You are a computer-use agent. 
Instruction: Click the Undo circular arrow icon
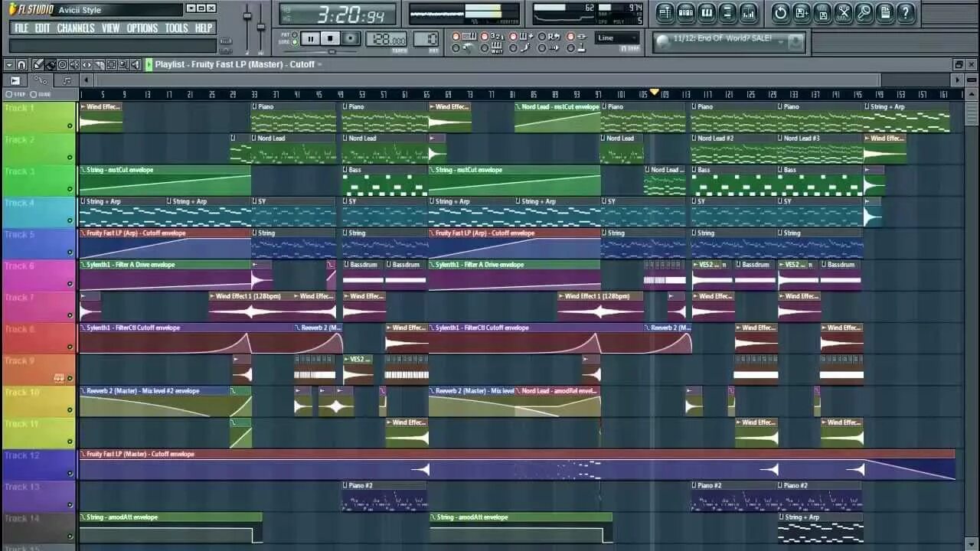[780, 12]
